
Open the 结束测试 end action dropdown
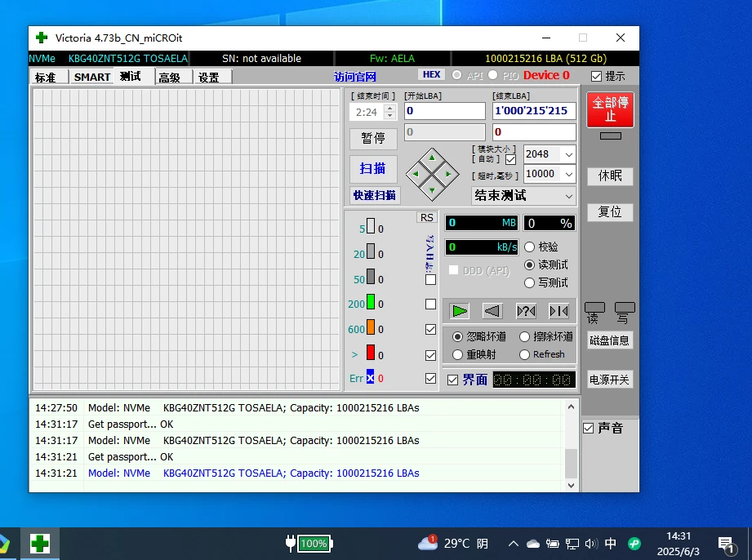(569, 196)
